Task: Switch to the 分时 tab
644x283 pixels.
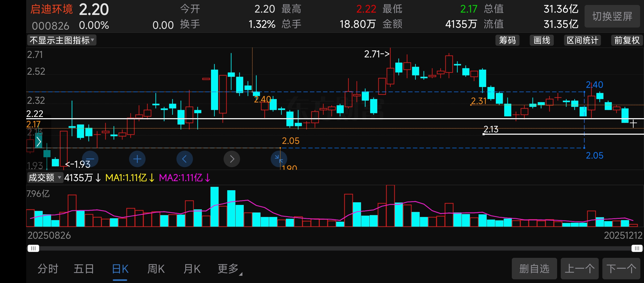Action: pyautogui.click(x=48, y=269)
